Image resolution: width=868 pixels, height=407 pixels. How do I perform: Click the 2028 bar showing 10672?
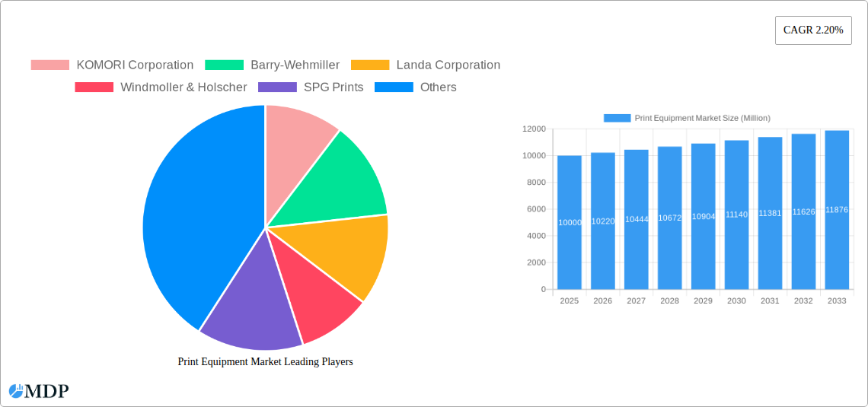(670, 218)
